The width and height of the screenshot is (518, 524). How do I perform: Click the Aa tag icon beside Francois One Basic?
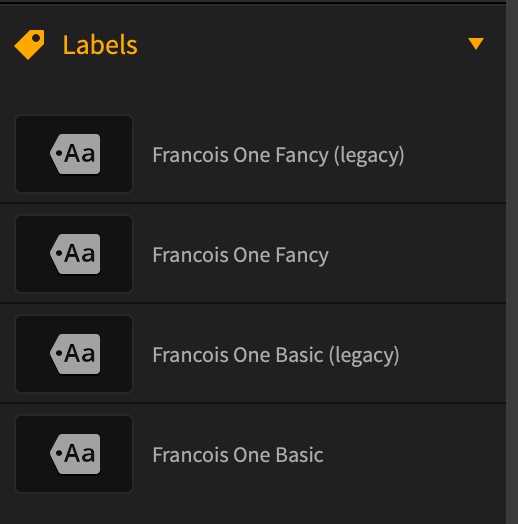tap(75, 454)
